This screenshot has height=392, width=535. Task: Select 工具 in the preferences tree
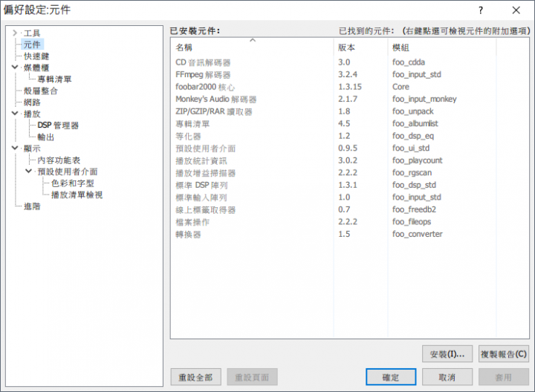[32, 33]
